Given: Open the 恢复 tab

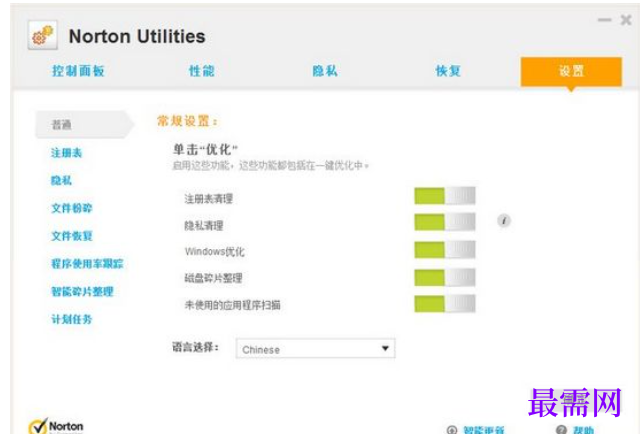Looking at the screenshot, I should point(448,71).
